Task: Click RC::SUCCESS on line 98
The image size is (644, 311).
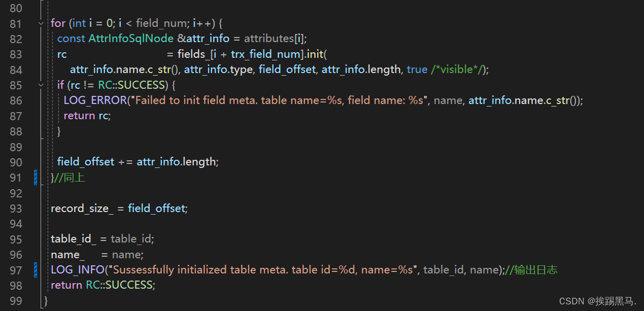Action: coord(119,285)
